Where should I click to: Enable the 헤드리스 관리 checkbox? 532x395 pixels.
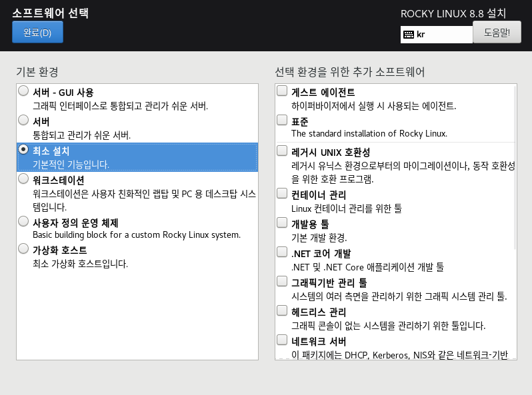[x=282, y=310]
